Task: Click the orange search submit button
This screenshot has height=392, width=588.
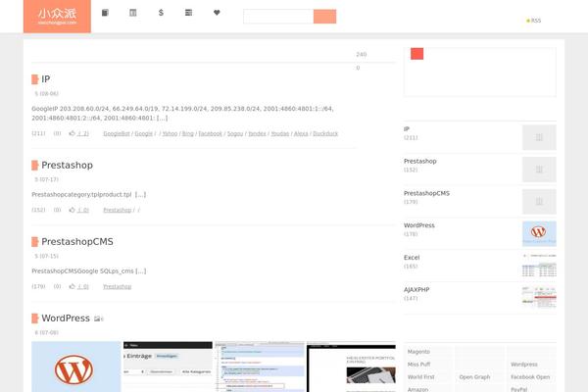Action: (324, 17)
